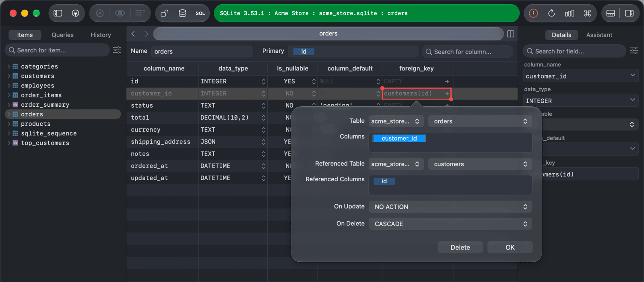Click the sqlite_sequence table icon
Screen dimensions: 644x282
point(15,133)
